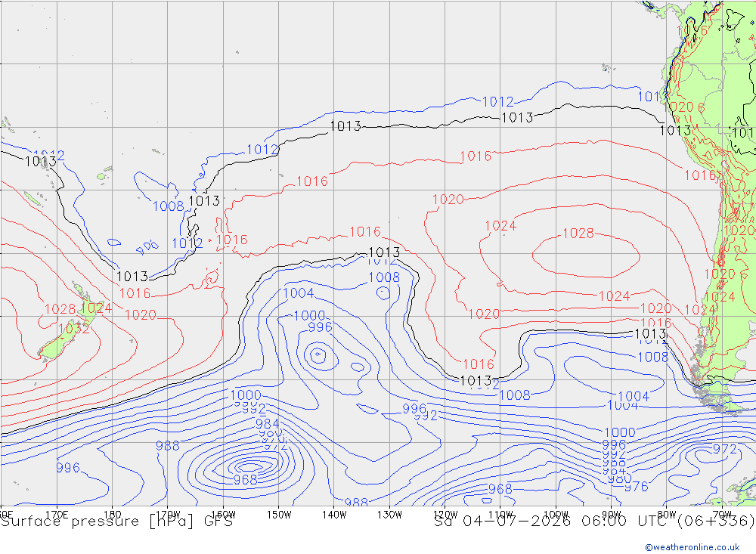756x554 pixels.
Task: Click the 120W longitude axis label
Action: tap(445, 514)
